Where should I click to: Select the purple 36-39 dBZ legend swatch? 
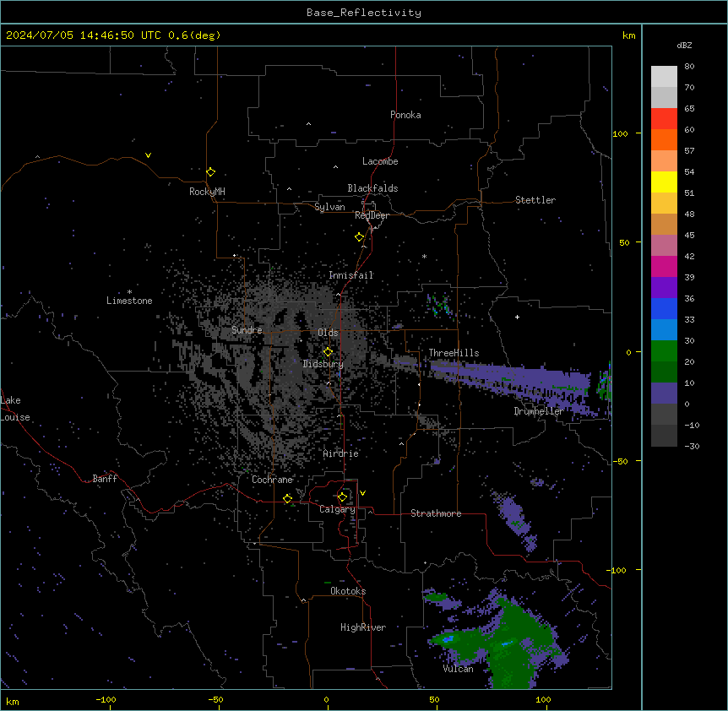point(664,288)
